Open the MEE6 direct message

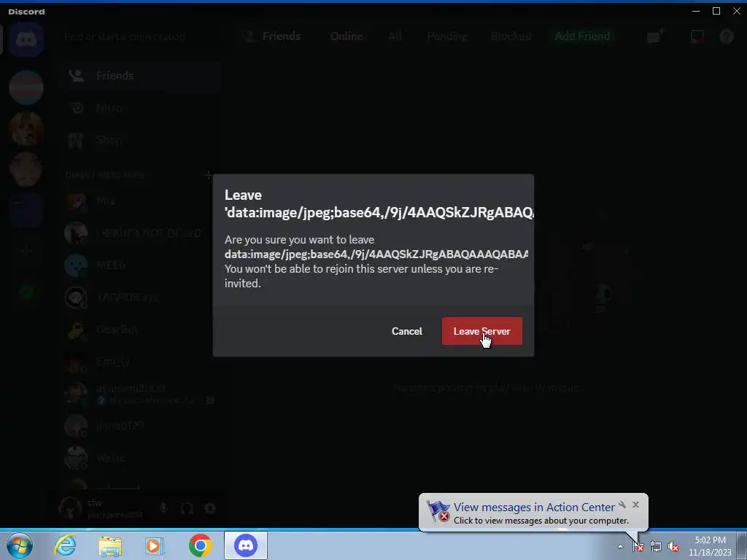141,265
